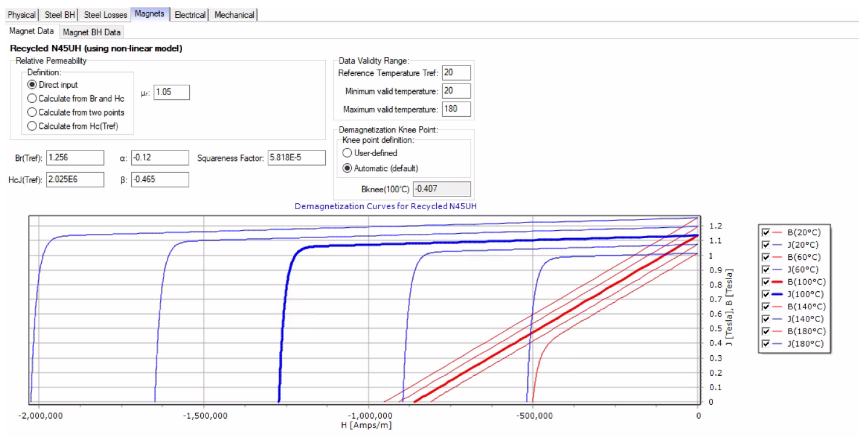868x437 pixels.
Task: Click the Maximum valid temperature field
Action: (456, 109)
